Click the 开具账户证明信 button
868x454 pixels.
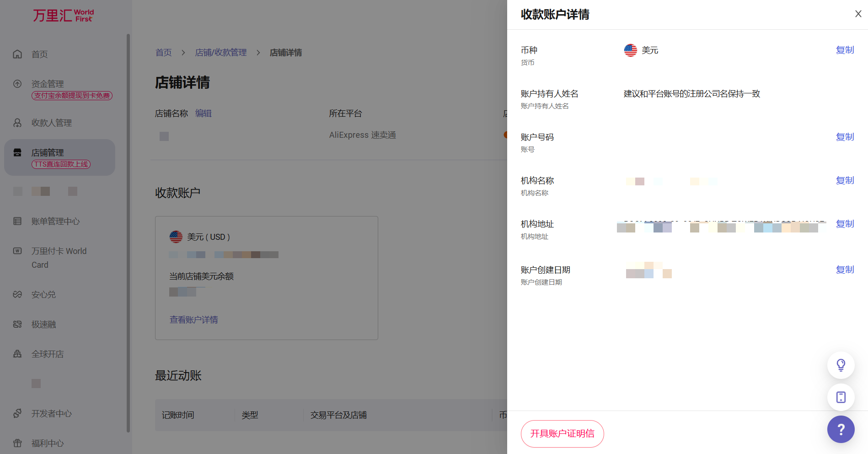[562, 433]
